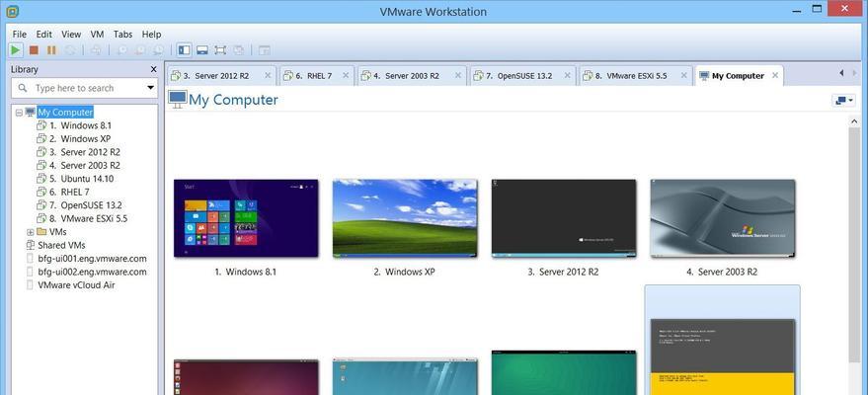Image resolution: width=868 pixels, height=395 pixels.
Task: Select Shared VMs in the library
Action: 55,245
